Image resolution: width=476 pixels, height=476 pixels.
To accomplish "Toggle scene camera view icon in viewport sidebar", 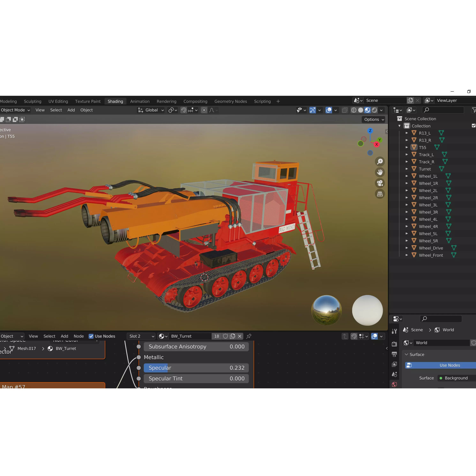I will point(380,183).
